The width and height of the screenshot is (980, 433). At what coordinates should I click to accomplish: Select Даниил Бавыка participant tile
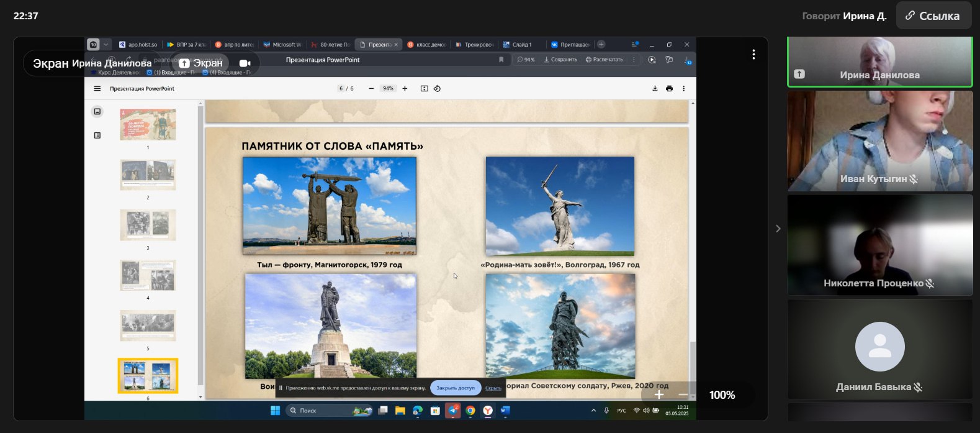880,349
